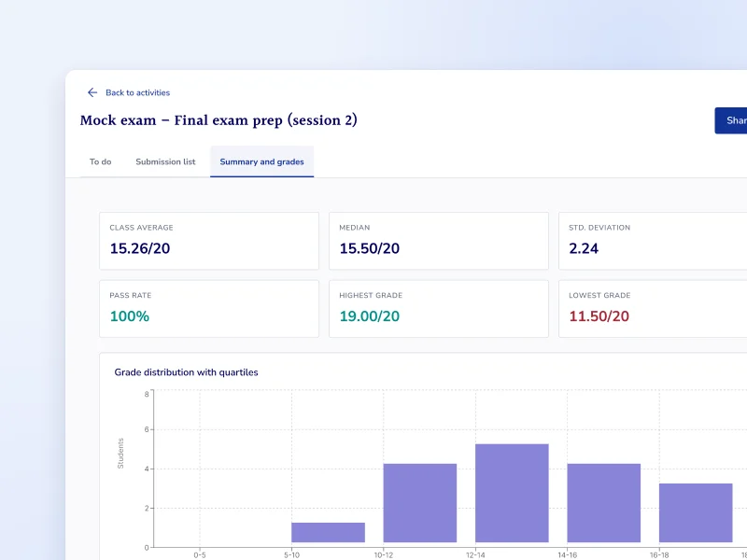747x560 pixels.
Task: Click the histogram bar for the 10-12 range
Action: click(420, 503)
